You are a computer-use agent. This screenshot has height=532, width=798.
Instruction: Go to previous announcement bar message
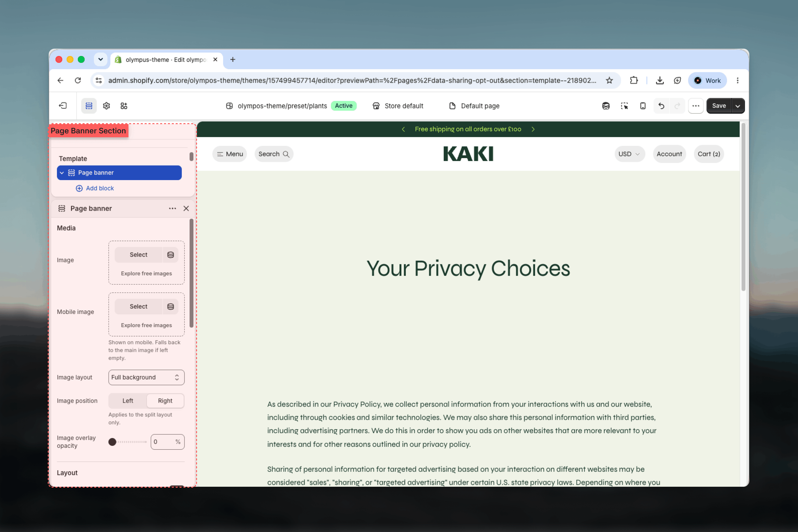tap(403, 129)
